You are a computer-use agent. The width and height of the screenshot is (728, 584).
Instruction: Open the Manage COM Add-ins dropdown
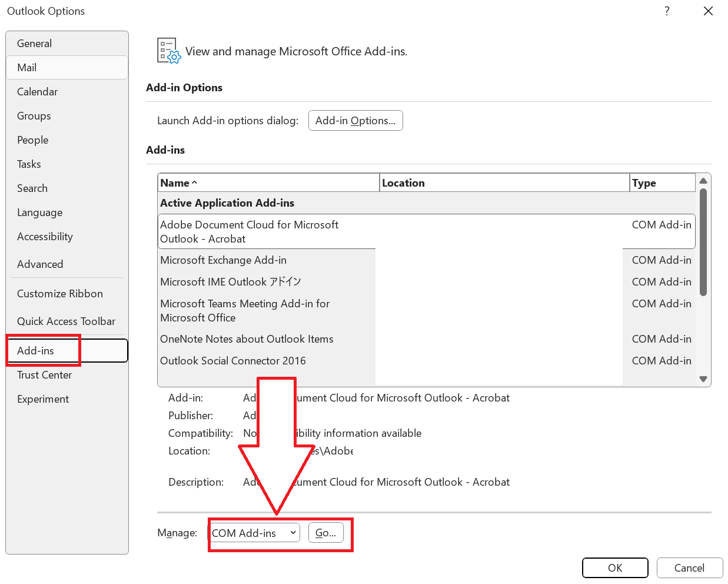(x=254, y=533)
